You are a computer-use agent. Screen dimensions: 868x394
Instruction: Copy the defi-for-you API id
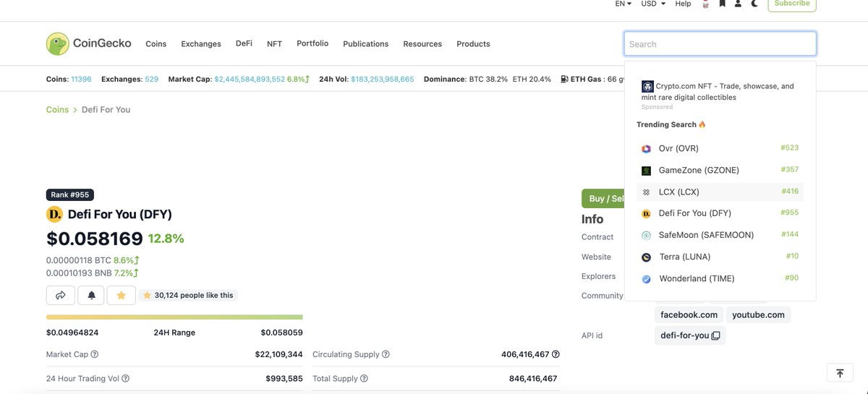715,335
